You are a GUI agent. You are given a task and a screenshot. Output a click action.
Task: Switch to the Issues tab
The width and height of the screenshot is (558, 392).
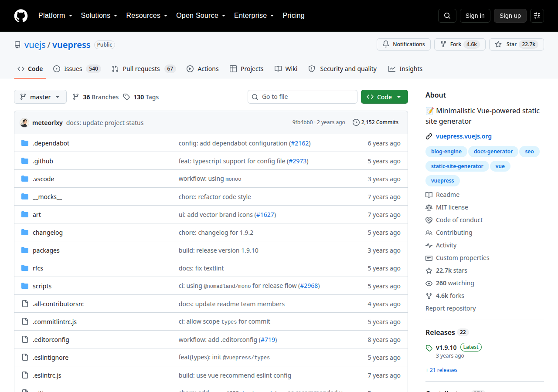coord(77,69)
